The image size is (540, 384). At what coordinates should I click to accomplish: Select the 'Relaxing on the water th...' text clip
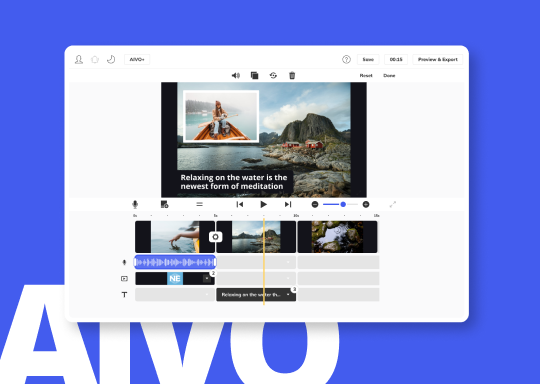[x=256, y=295]
